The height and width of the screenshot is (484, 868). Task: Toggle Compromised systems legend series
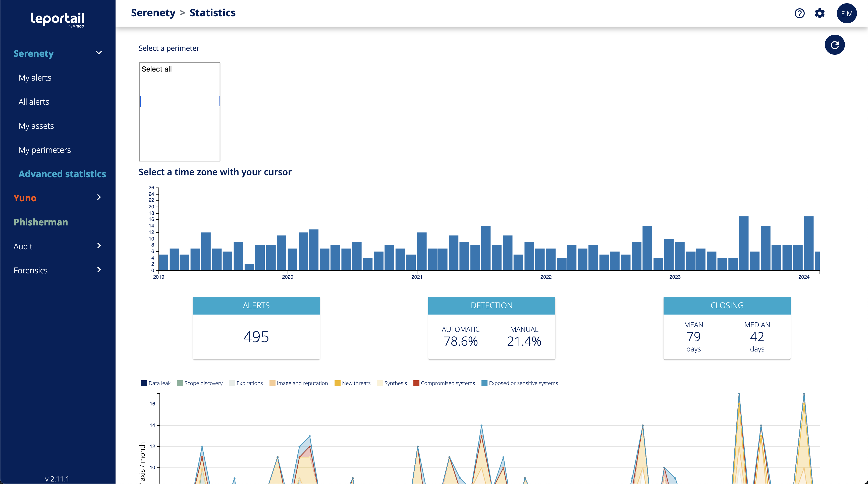coord(444,383)
